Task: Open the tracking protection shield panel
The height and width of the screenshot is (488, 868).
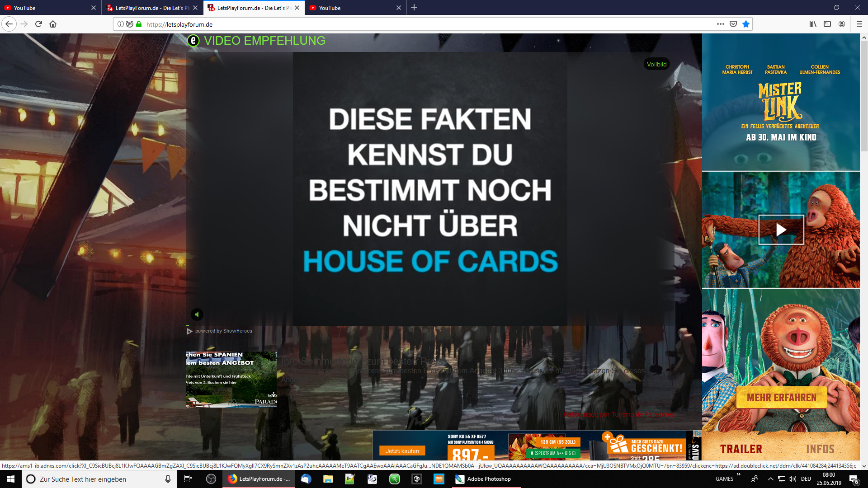Action: coord(130,24)
